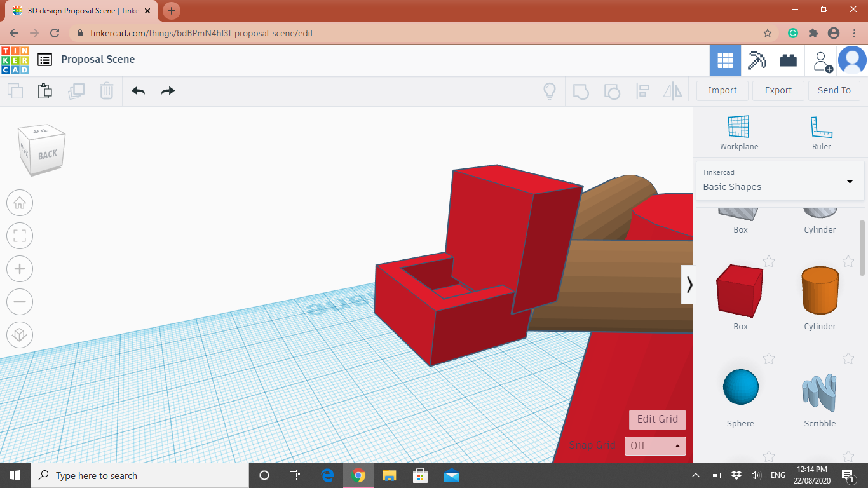Reload the browser page
Image resolution: width=868 pixels, height=488 pixels.
(55, 33)
